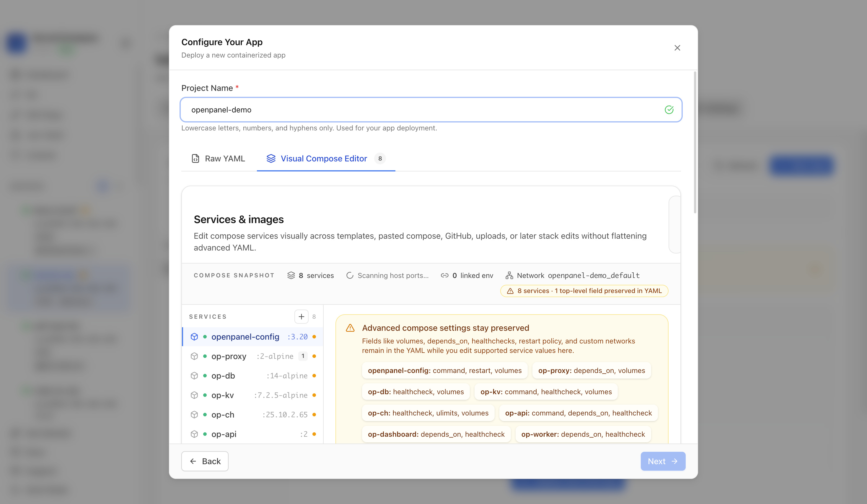The height and width of the screenshot is (504, 867).
Task: Click the op-api command, depends_on chip
Action: pyautogui.click(x=578, y=413)
